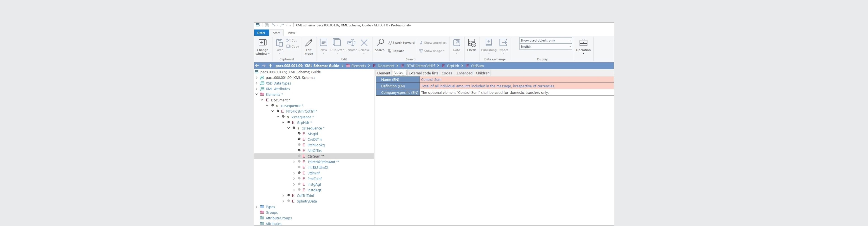Click the GrpHdr breadcrumb link

(453, 66)
